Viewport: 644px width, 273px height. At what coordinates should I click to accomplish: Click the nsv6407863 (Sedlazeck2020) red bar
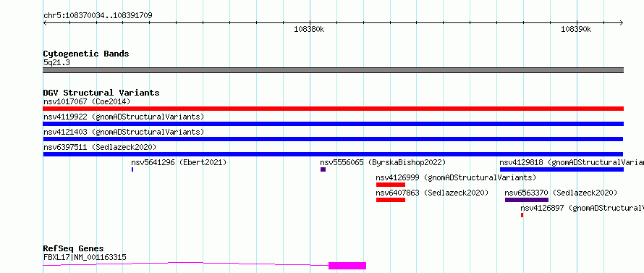pos(391,200)
